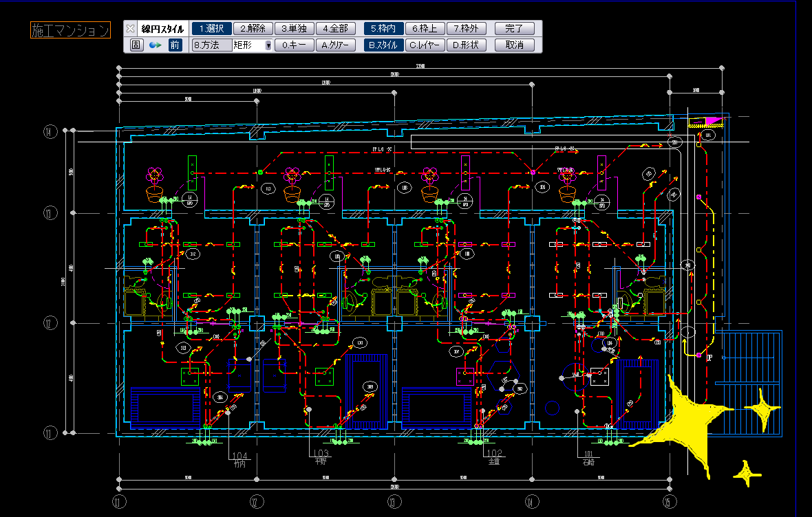Click the 施工マンション title label
The width and height of the screenshot is (812, 517).
pos(70,30)
